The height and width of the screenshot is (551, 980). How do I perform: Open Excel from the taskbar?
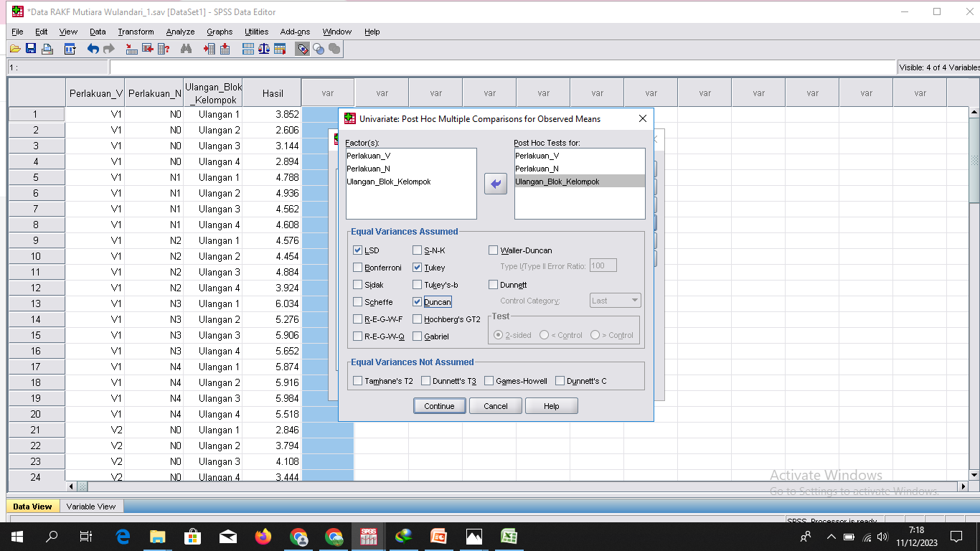click(x=509, y=537)
